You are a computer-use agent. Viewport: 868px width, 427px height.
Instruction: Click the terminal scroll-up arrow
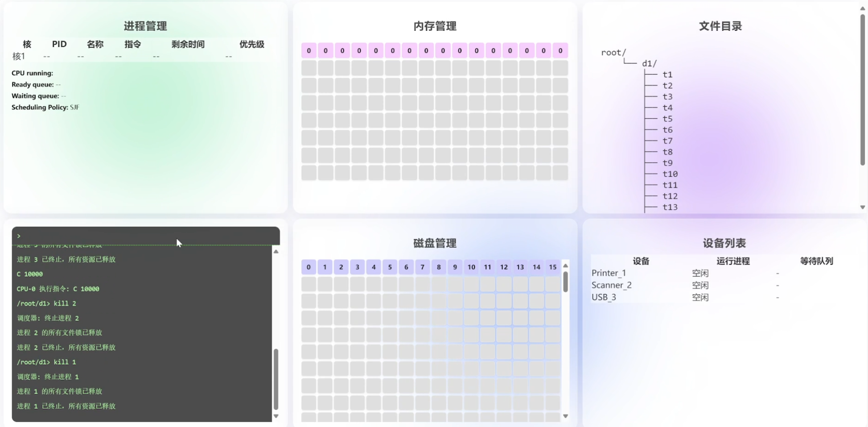[x=276, y=252]
